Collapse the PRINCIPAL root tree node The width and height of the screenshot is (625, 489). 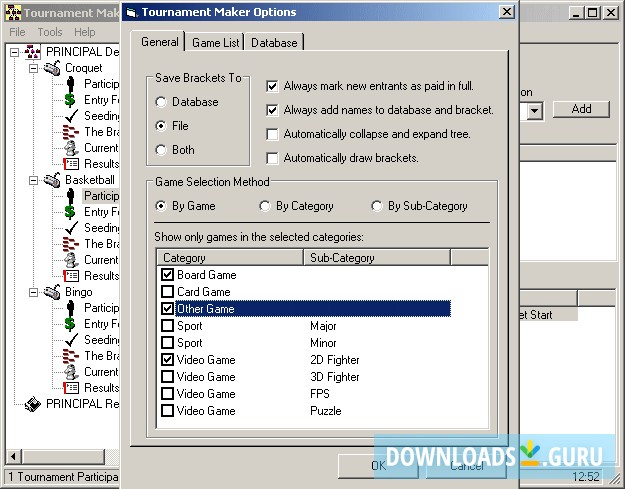click(15, 52)
